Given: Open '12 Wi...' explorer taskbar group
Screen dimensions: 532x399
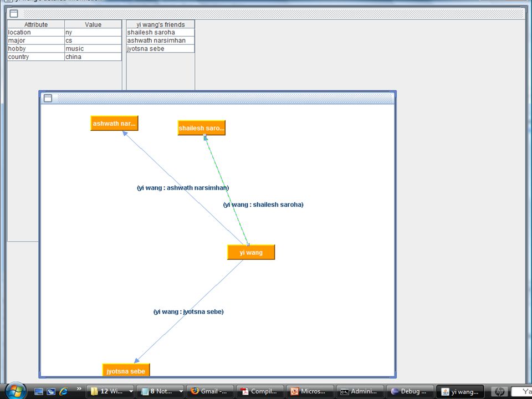Looking at the screenshot, I should point(107,391).
